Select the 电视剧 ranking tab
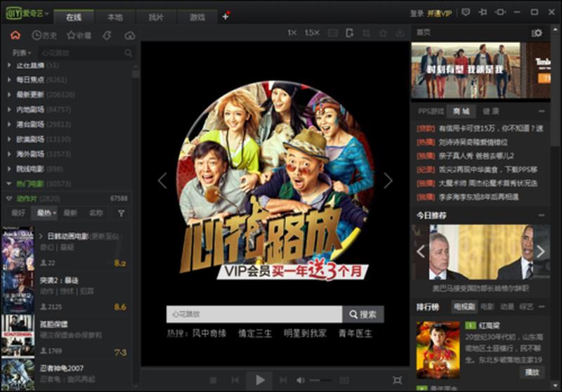This screenshot has width=562, height=392. point(464,307)
